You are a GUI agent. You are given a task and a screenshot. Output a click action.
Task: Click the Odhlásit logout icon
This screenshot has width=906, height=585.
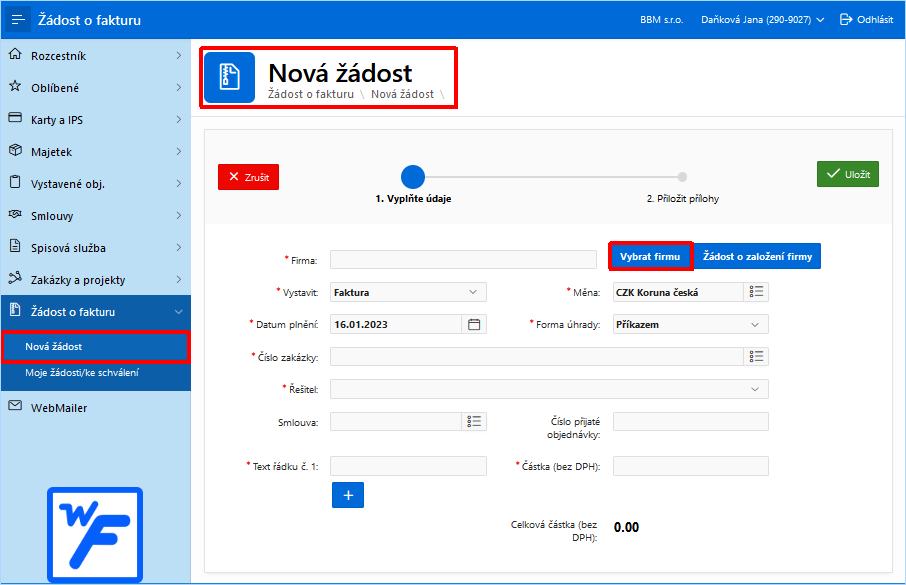click(x=846, y=20)
